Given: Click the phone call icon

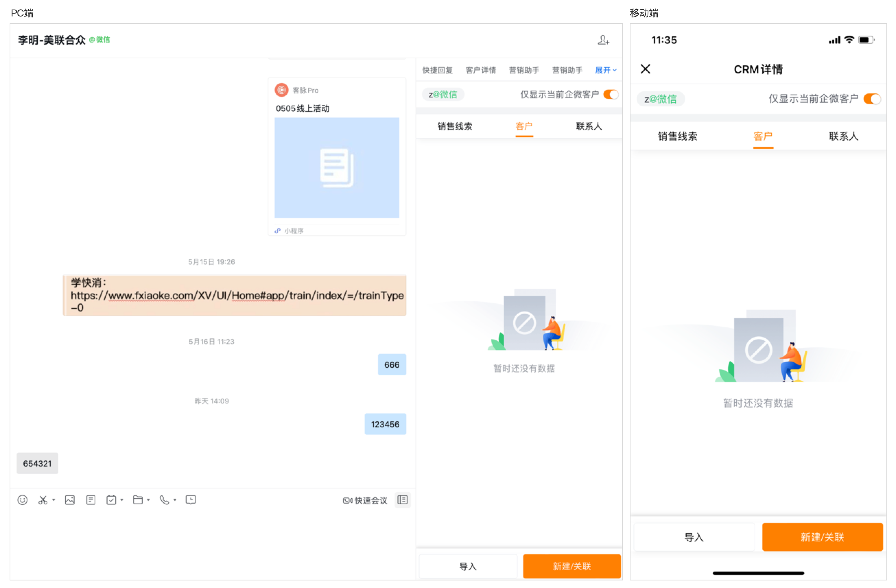Looking at the screenshot, I should point(164,500).
